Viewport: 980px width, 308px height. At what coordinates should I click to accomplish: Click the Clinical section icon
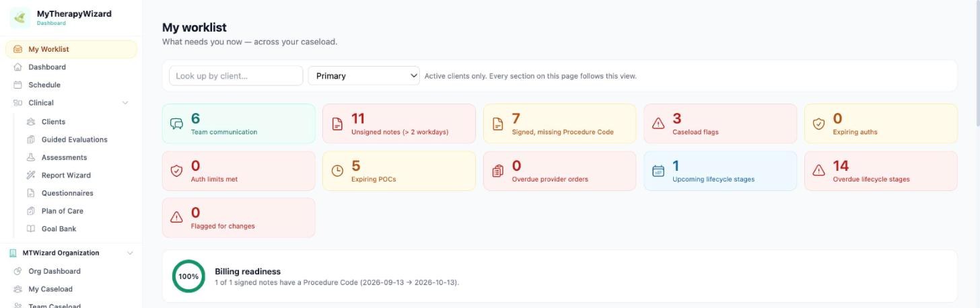click(x=17, y=103)
